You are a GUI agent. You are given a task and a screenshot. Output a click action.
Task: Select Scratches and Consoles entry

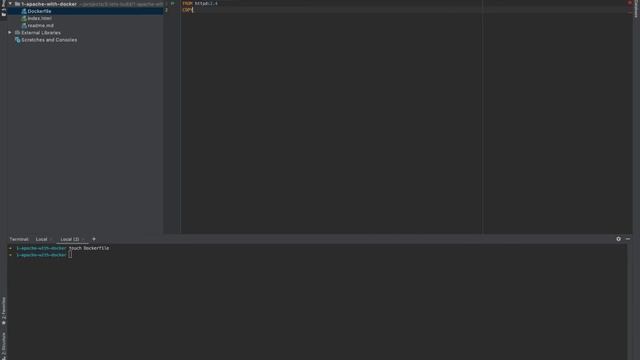point(49,40)
